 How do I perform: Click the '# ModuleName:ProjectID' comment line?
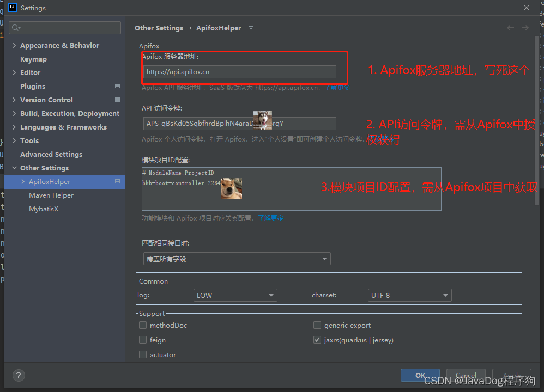tap(178, 173)
